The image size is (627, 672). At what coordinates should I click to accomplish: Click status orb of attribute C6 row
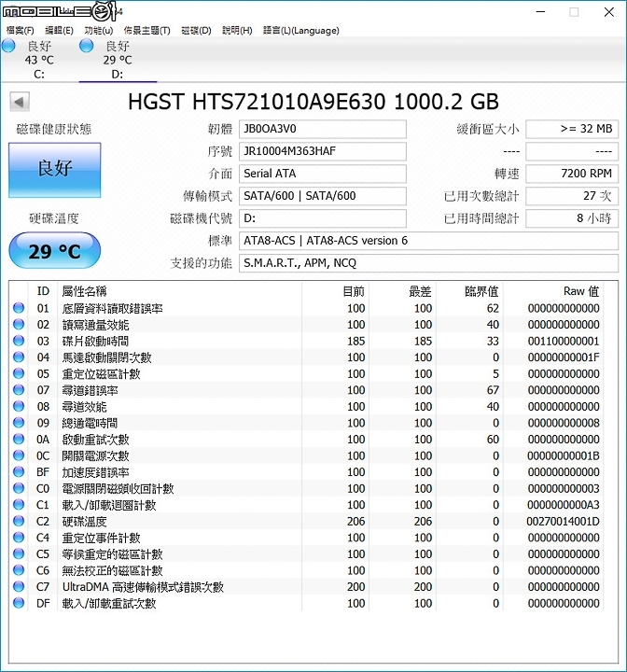click(19, 570)
